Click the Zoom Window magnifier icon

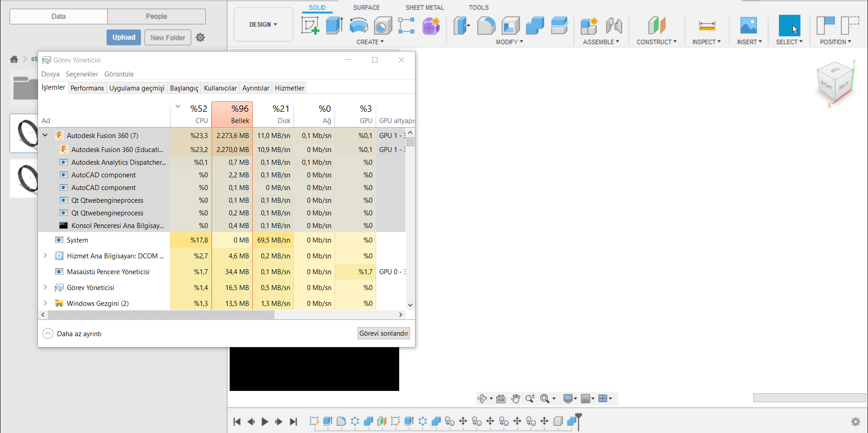pos(545,399)
